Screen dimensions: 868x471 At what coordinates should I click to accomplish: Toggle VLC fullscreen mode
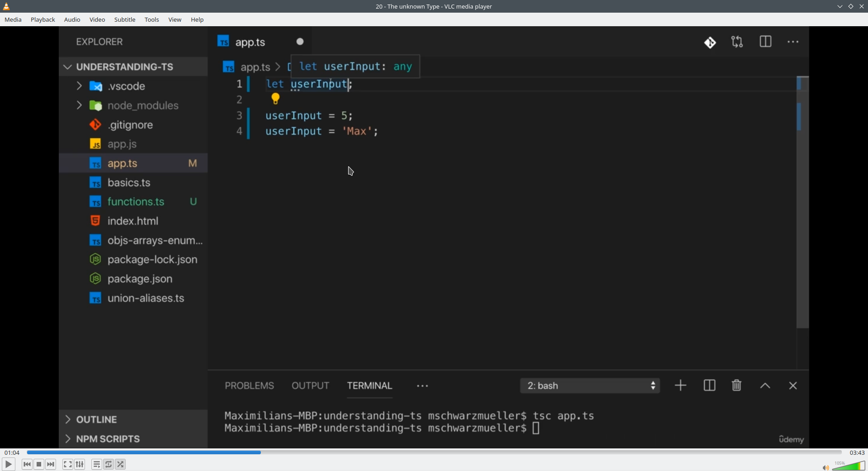pyautogui.click(x=68, y=464)
